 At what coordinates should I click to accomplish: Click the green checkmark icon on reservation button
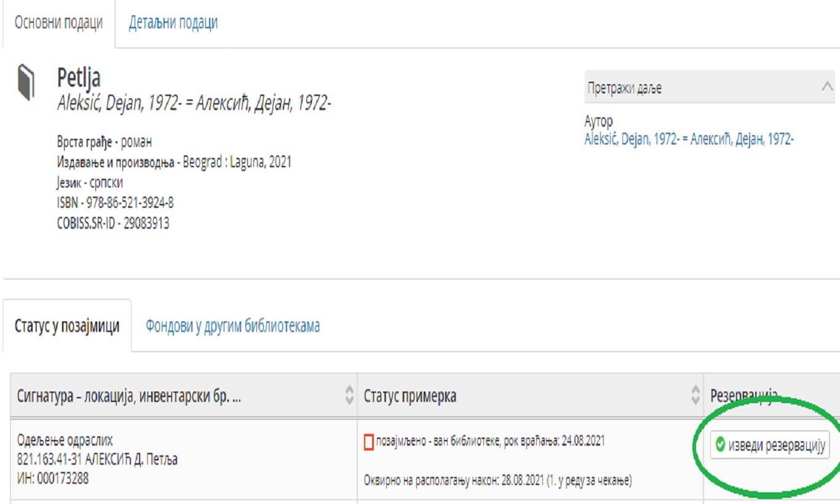click(720, 445)
